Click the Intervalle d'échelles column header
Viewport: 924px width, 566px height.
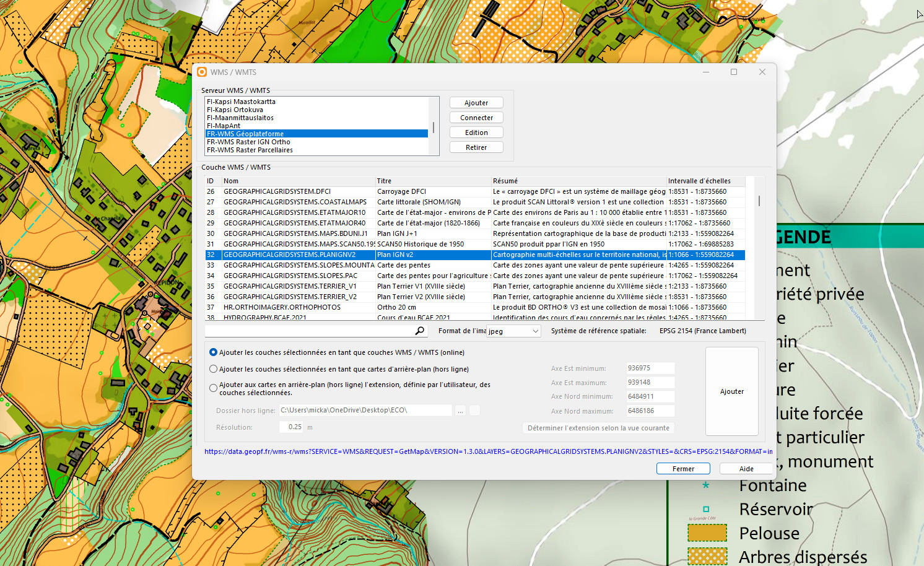tap(706, 181)
